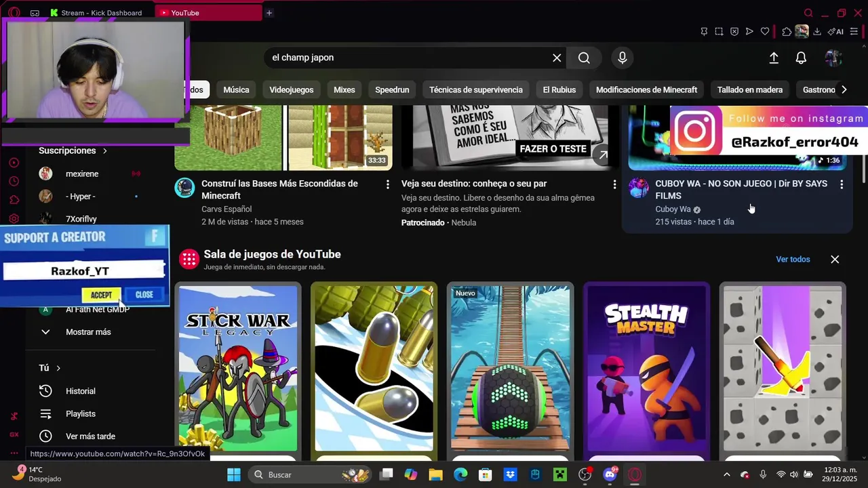
Task: Open the green rolling ball game card
Action: tap(510, 368)
